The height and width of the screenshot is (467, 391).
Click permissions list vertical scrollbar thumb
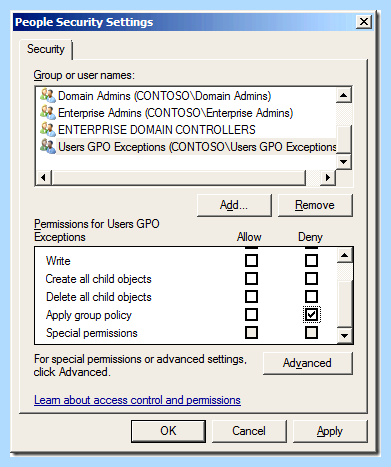(x=345, y=303)
